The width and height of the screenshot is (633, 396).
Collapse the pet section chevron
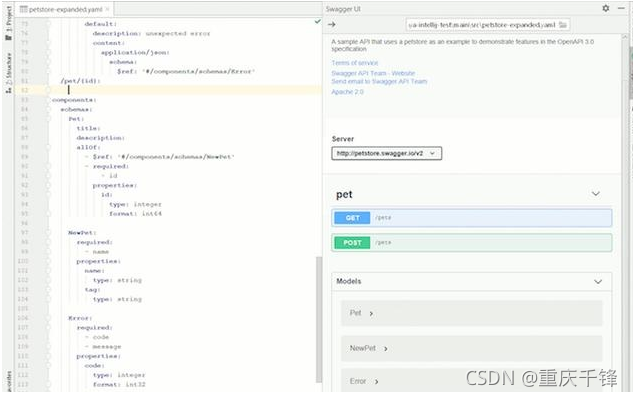click(596, 194)
